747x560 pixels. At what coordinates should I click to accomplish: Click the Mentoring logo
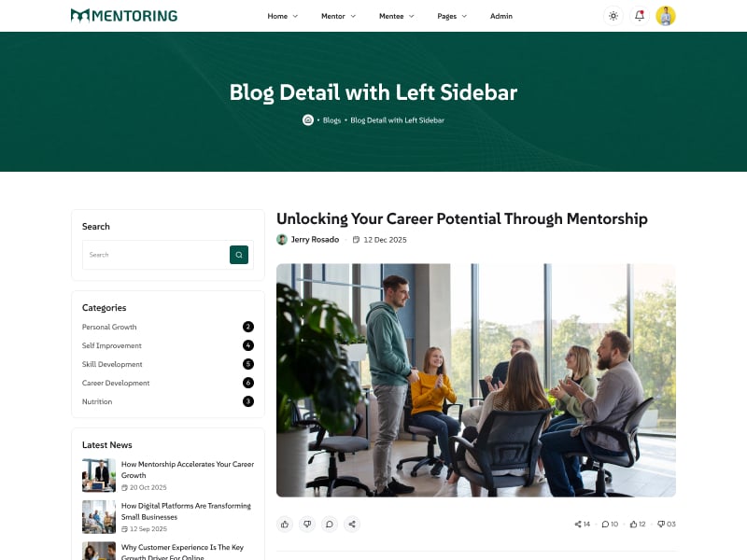click(124, 16)
